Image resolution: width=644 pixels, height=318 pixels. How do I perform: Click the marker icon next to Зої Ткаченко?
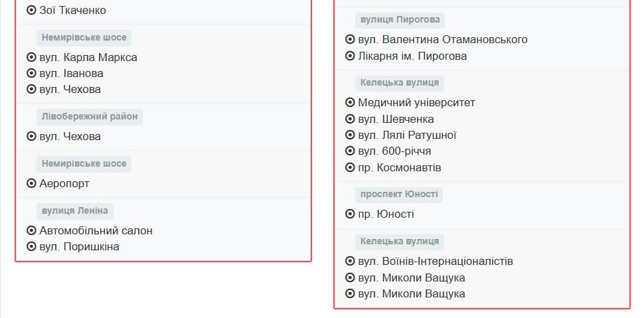coord(31,11)
